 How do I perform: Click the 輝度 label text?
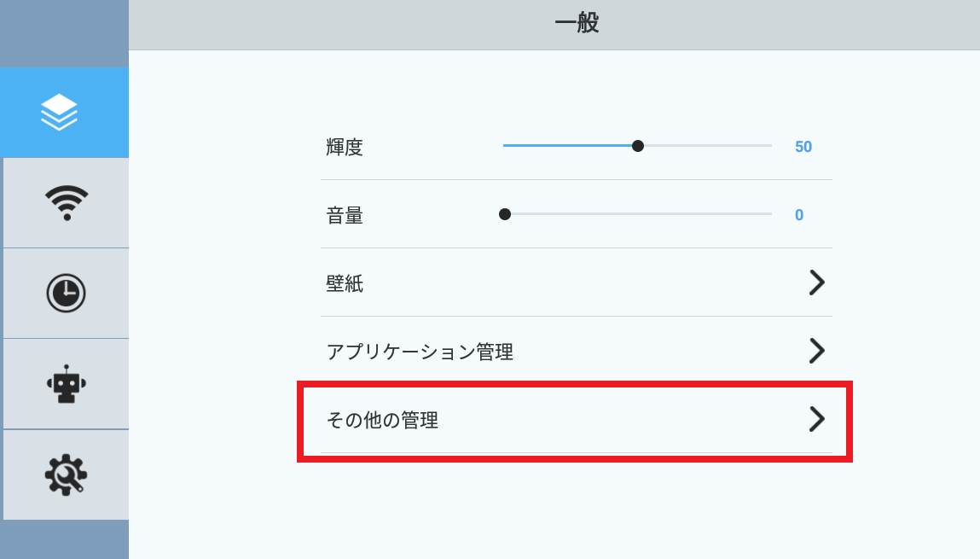click(x=345, y=147)
